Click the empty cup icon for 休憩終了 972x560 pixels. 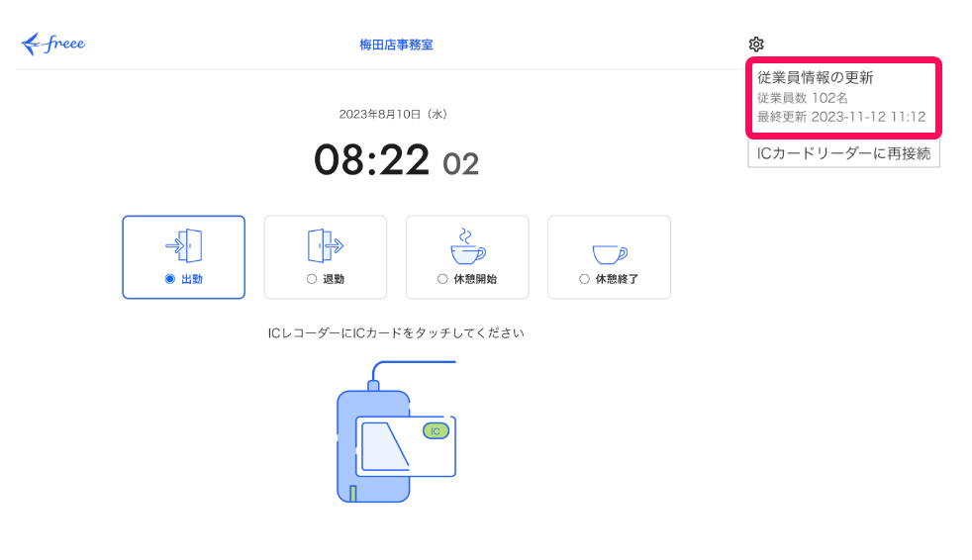[610, 254]
